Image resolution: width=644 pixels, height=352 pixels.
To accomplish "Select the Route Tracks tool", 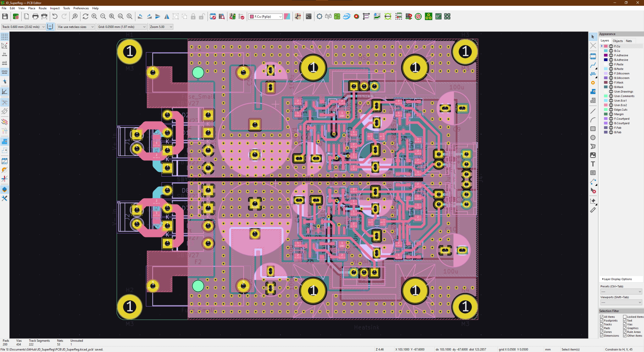I will click(593, 65).
